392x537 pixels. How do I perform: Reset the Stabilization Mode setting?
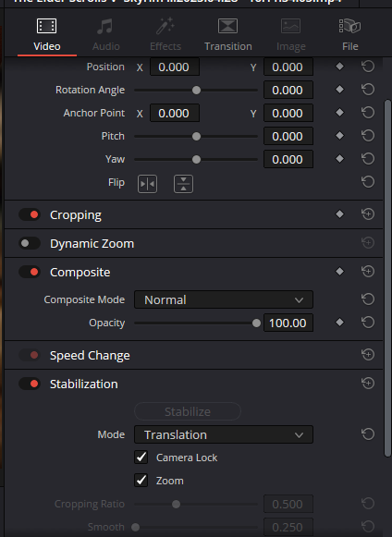tap(368, 434)
